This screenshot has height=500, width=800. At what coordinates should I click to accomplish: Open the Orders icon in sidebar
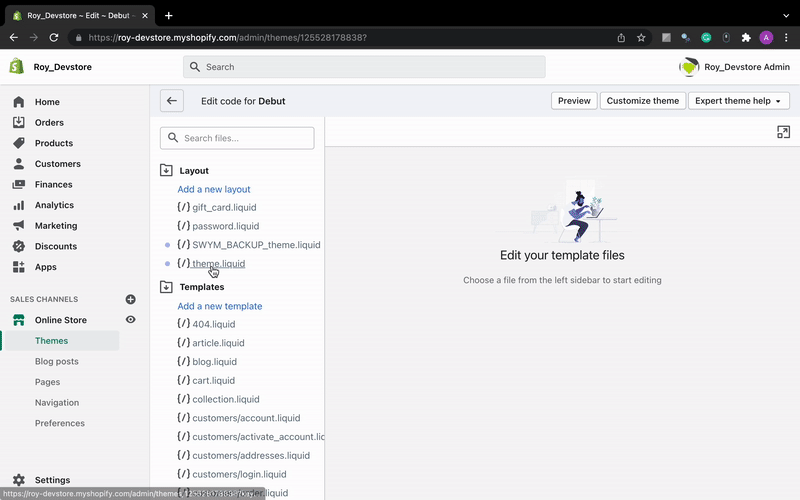coord(19,122)
